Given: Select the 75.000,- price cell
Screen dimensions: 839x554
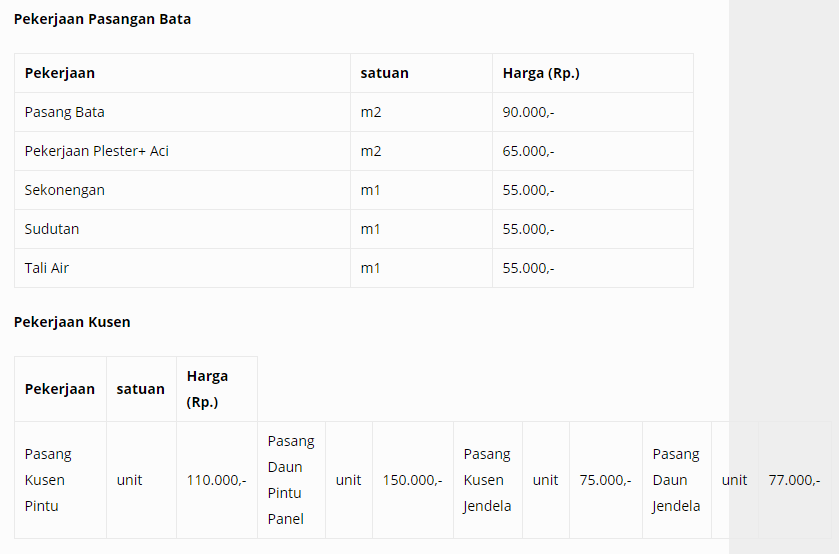Looking at the screenshot, I should (606, 480).
